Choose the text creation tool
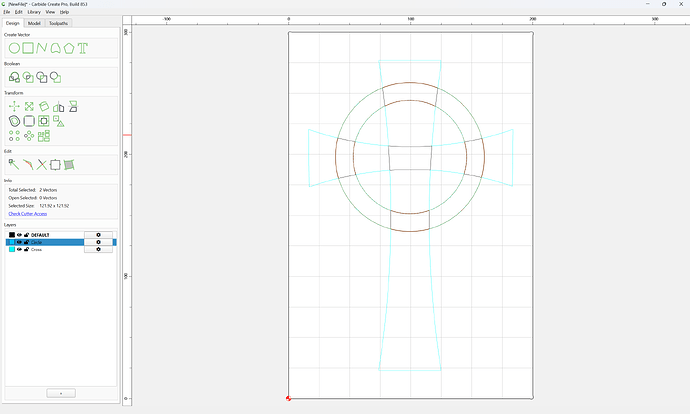 pyautogui.click(x=83, y=48)
